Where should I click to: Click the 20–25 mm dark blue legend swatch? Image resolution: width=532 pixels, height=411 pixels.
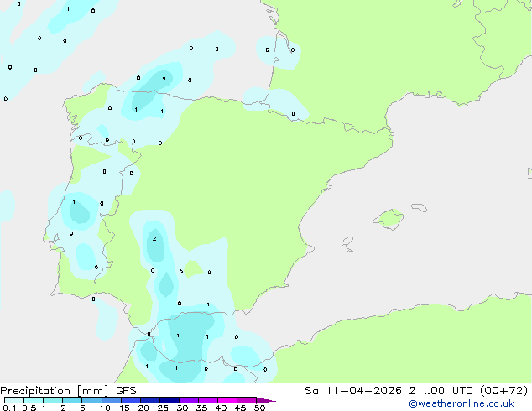pyautogui.click(x=150, y=400)
